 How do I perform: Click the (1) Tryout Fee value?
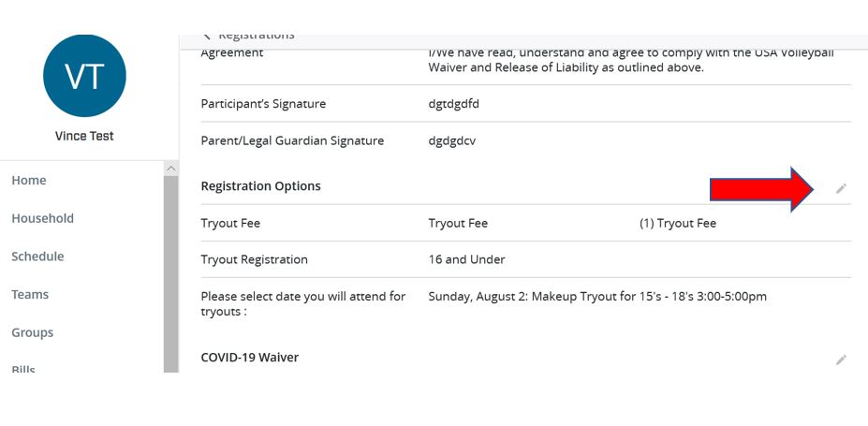point(678,224)
